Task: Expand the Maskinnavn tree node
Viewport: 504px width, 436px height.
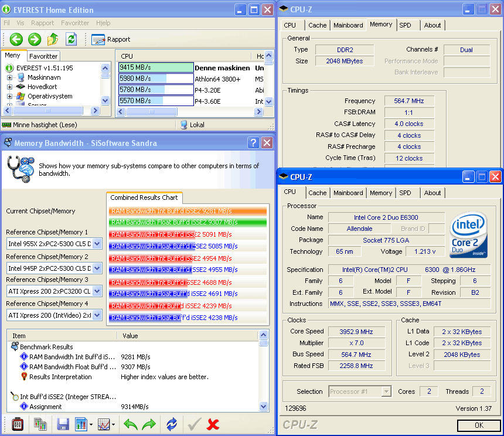Action: 9,77
